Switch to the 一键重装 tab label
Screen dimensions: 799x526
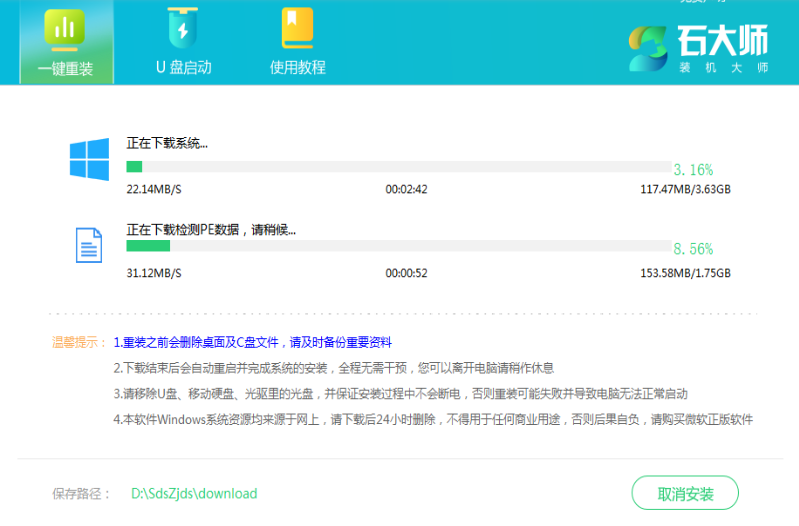65,68
